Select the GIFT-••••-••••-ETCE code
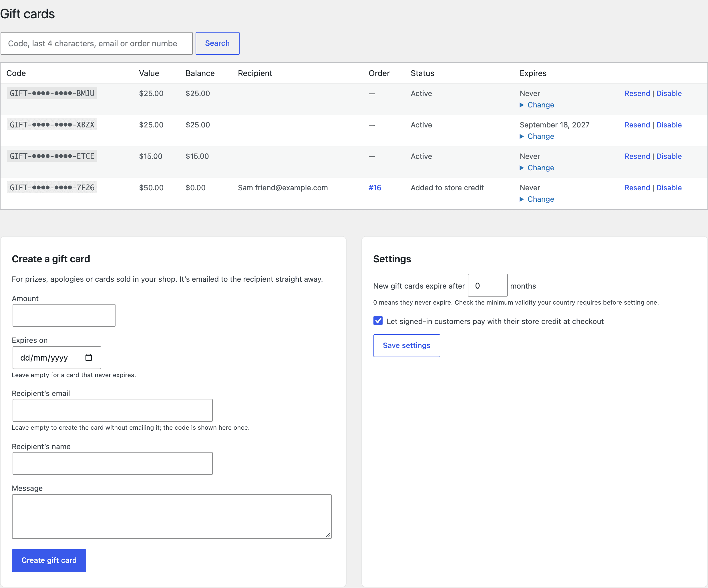708x588 pixels. click(52, 156)
